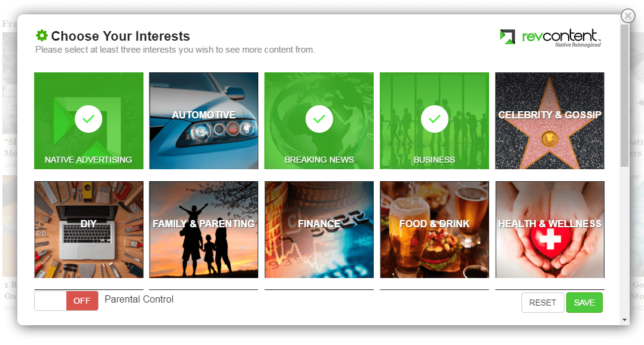Select the Automotive interest tile

pos(204,121)
